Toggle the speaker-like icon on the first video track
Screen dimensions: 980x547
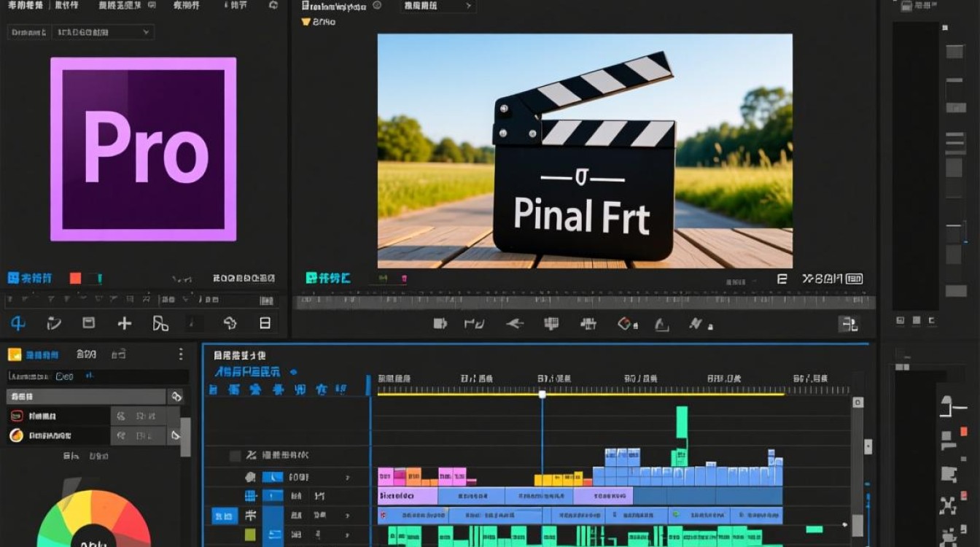(x=250, y=477)
